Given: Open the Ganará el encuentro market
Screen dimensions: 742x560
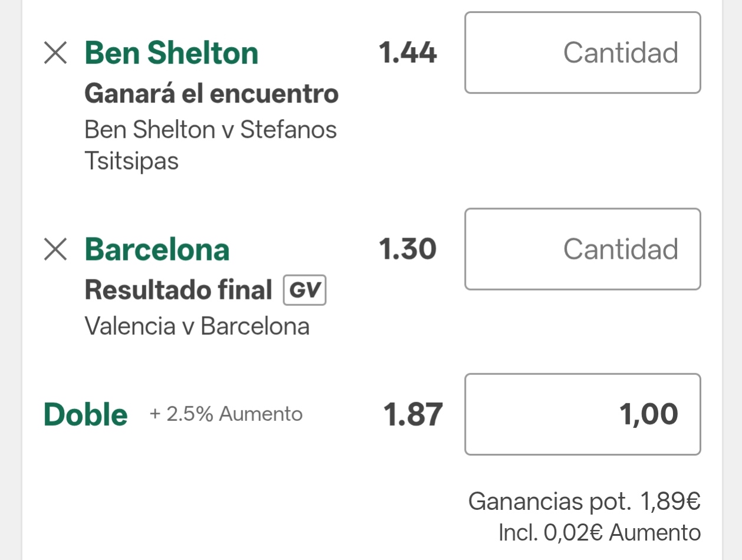Looking at the screenshot, I should pyautogui.click(x=212, y=94).
